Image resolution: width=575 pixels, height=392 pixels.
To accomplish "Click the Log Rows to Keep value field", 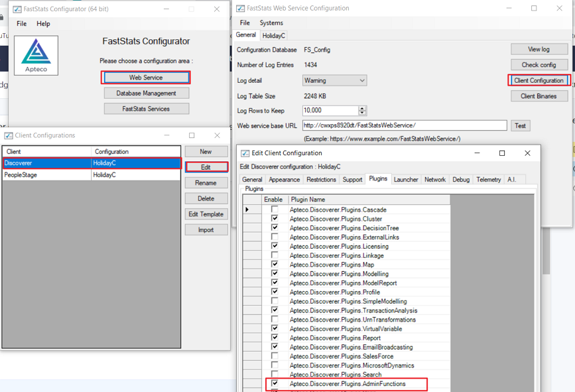I will [x=330, y=110].
